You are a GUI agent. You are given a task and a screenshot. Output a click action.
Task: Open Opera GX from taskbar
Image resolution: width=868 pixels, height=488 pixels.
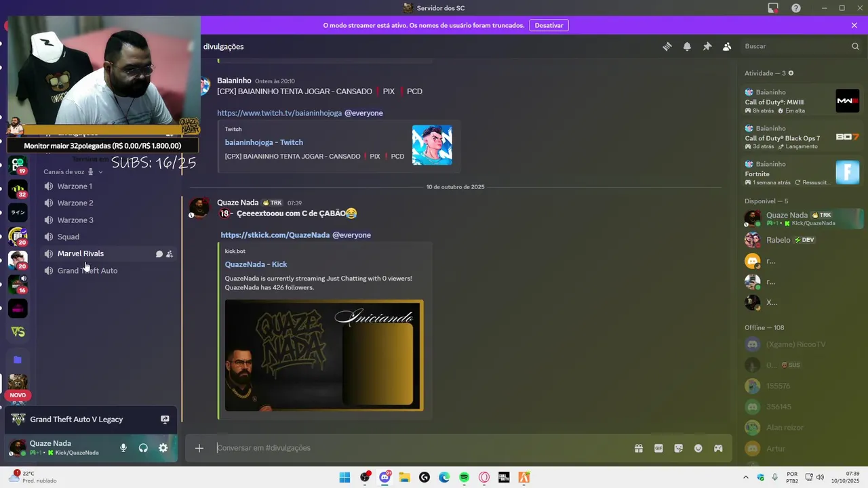click(x=484, y=477)
